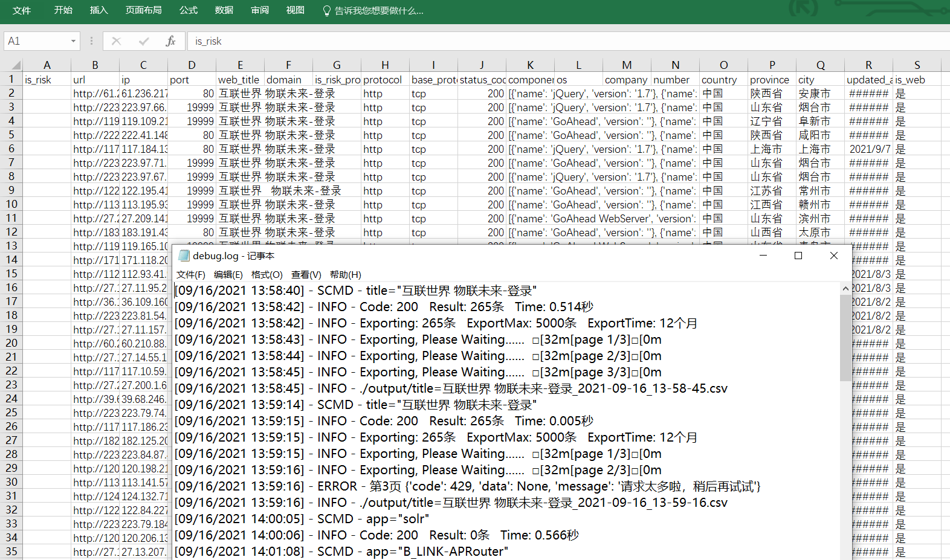
Task: Switch to the 公式 ribbon tab
Action: [x=189, y=10]
